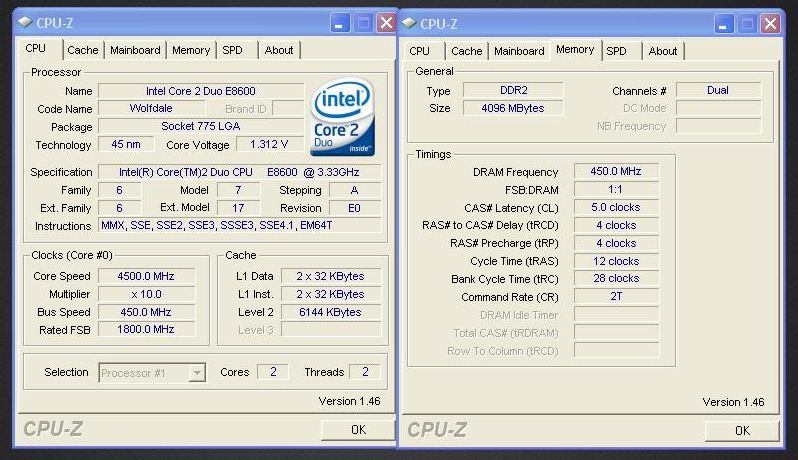Switch to CPU tab in right window
Image resolution: width=798 pixels, height=460 pixels.
(419, 51)
